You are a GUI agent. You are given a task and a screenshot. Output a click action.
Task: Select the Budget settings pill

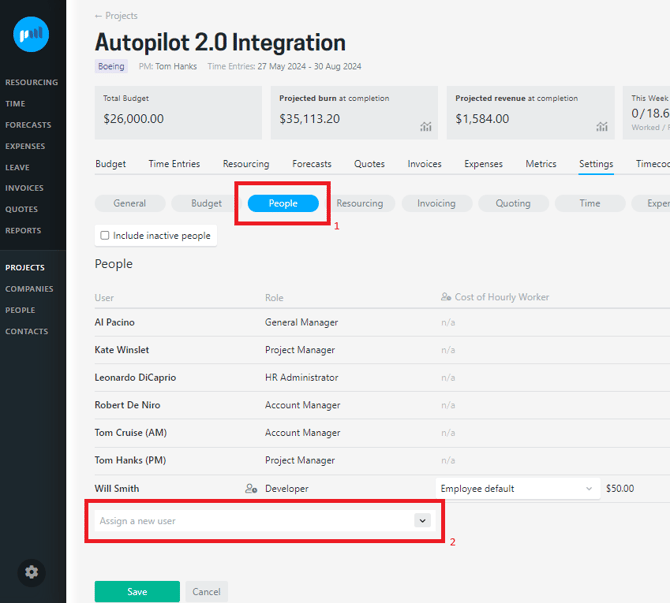[206, 203]
